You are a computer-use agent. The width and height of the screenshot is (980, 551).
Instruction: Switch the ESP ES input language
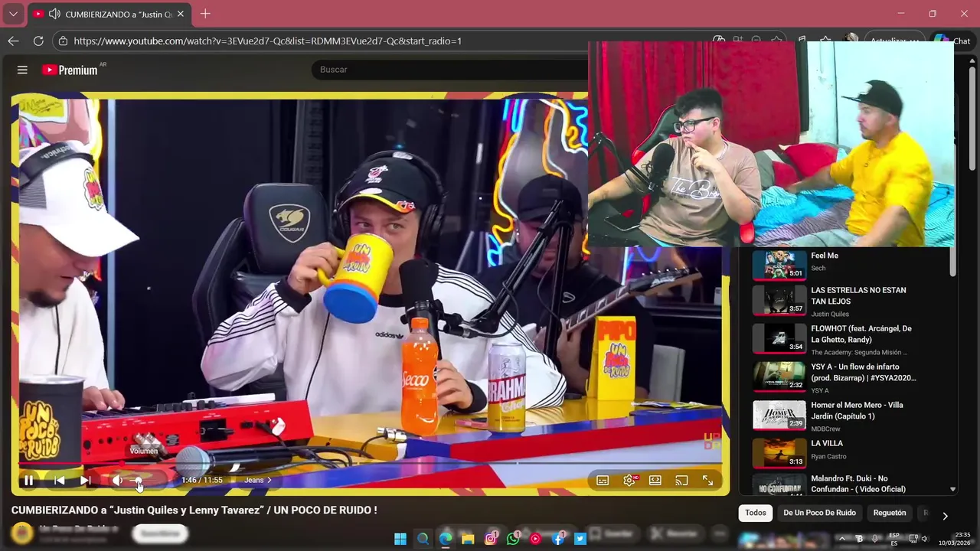pos(894,539)
